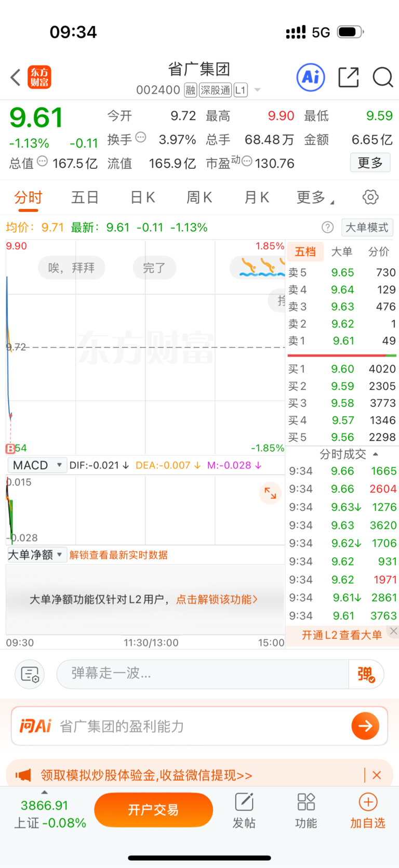The image size is (399, 868).
Task: Tap the 唉，拜拜 danmaku comment
Action: (x=72, y=268)
